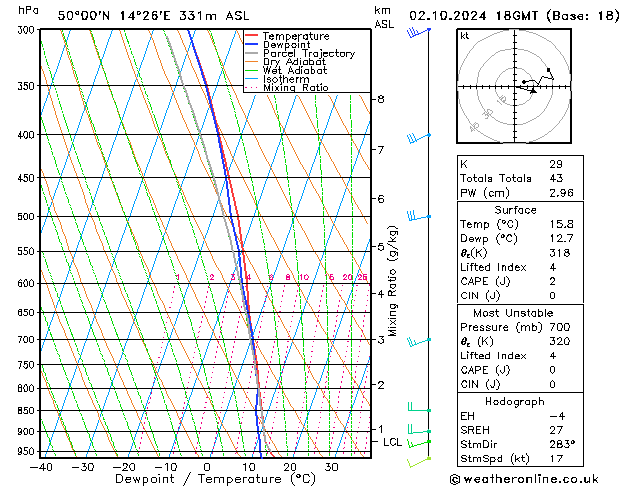Screen dimensions: 629x486
Task: Click the storm motion triangle marker in hodograph
Action: coord(533,91)
